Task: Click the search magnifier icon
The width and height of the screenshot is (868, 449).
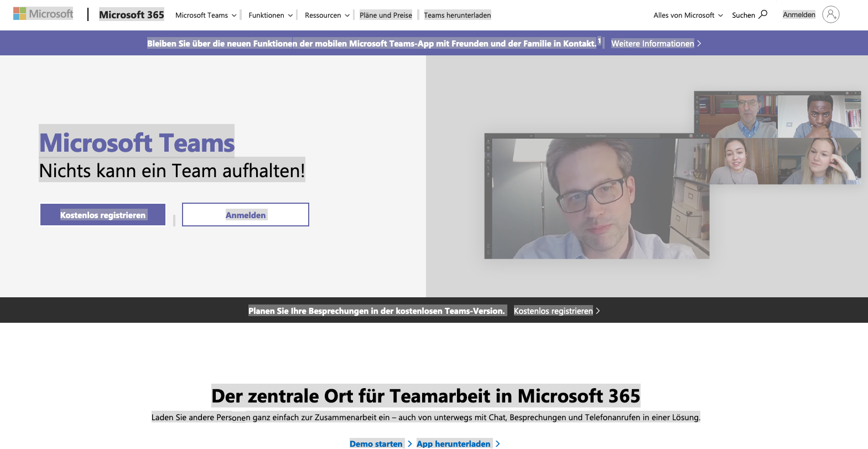Action: [x=763, y=14]
